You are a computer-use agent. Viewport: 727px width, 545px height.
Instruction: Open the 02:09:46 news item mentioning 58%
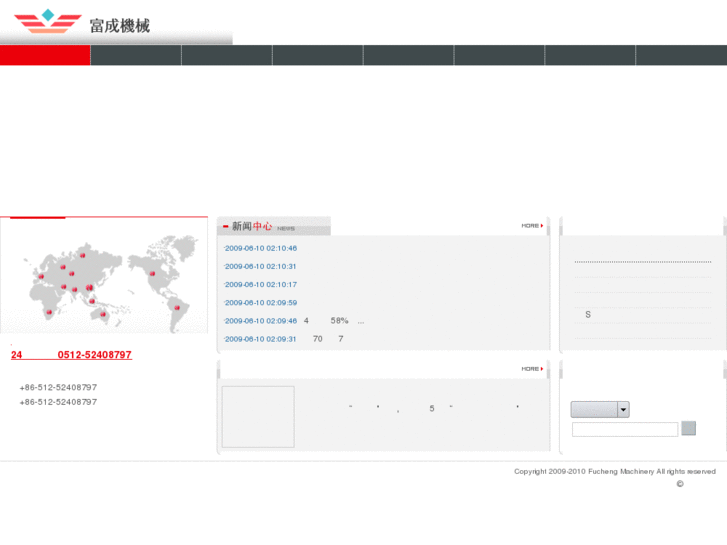coord(294,321)
